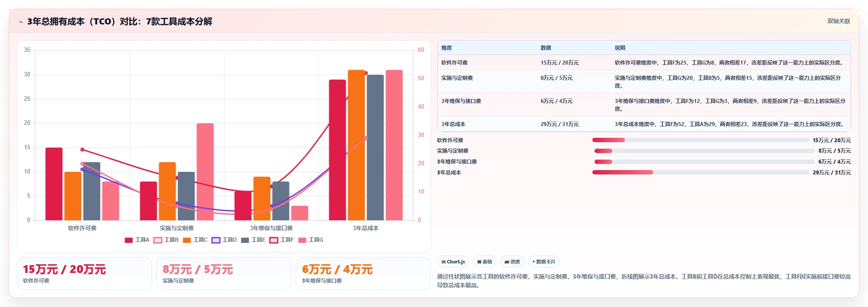This screenshot has width=868, height=307.
Task: Open the 15万元 / 20万元 KPI card
Action: [84, 273]
